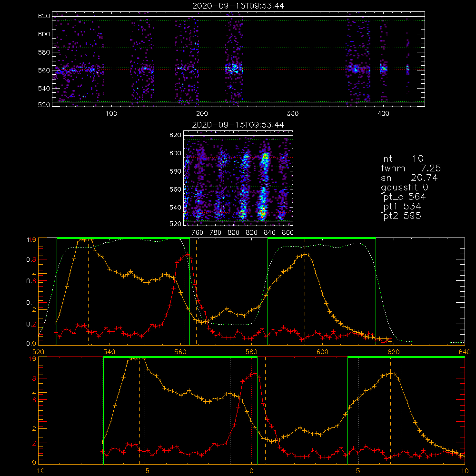476x476 pixels.
Task: Click x-axis label 10 of bottom plot
Action: point(465,471)
